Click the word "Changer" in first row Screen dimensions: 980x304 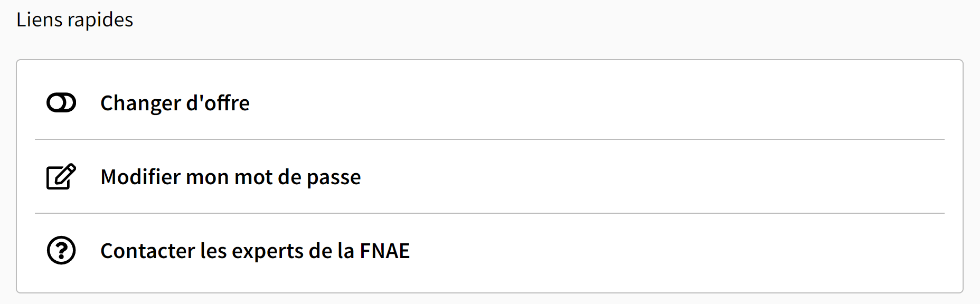point(140,103)
